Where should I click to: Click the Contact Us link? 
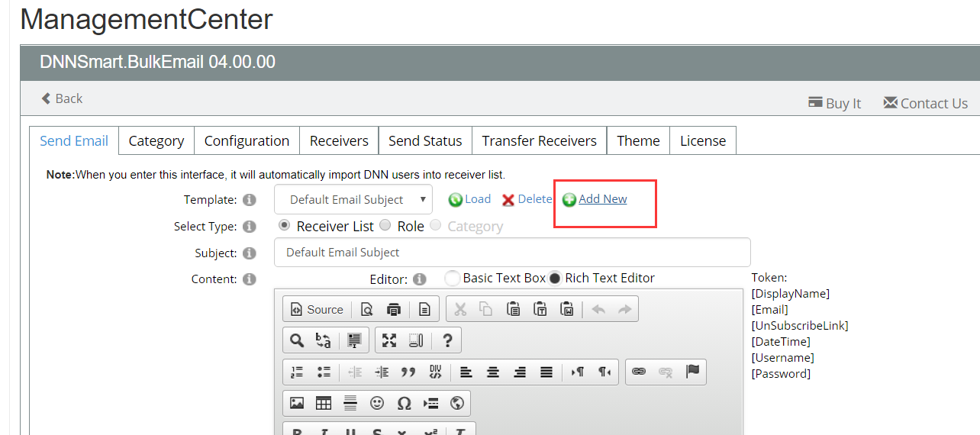(x=925, y=103)
